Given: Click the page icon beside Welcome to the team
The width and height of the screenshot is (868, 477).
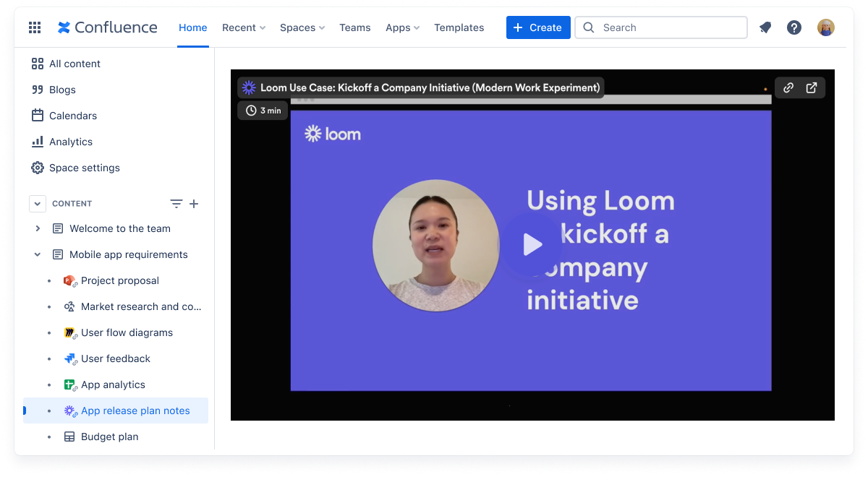Looking at the screenshot, I should tap(58, 228).
